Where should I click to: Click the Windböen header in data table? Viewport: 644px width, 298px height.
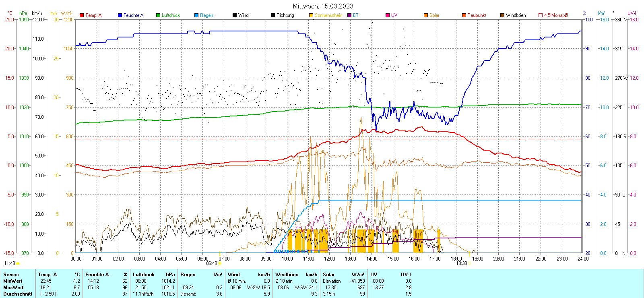click(x=287, y=275)
